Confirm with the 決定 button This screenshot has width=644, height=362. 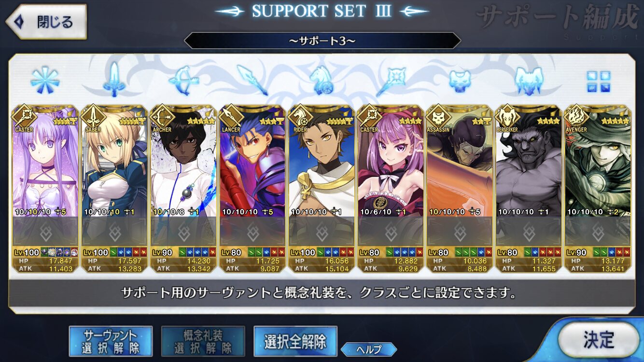click(599, 340)
